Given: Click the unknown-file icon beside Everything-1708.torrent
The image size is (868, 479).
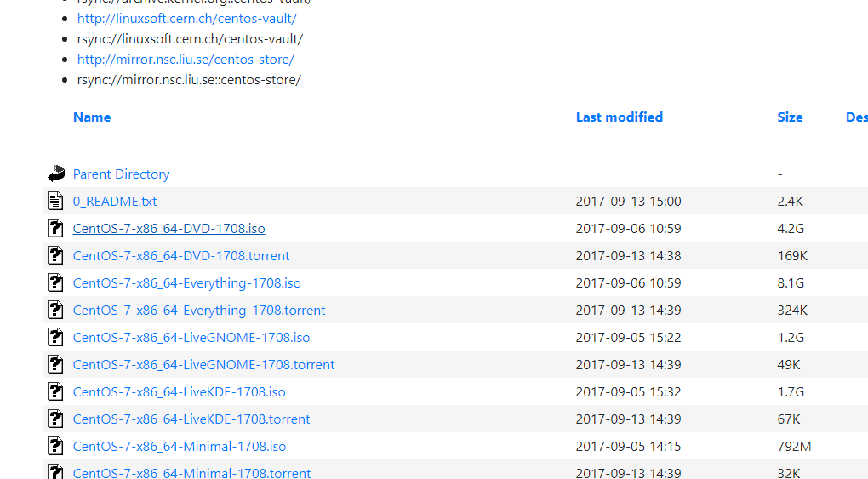Looking at the screenshot, I should pos(55,310).
